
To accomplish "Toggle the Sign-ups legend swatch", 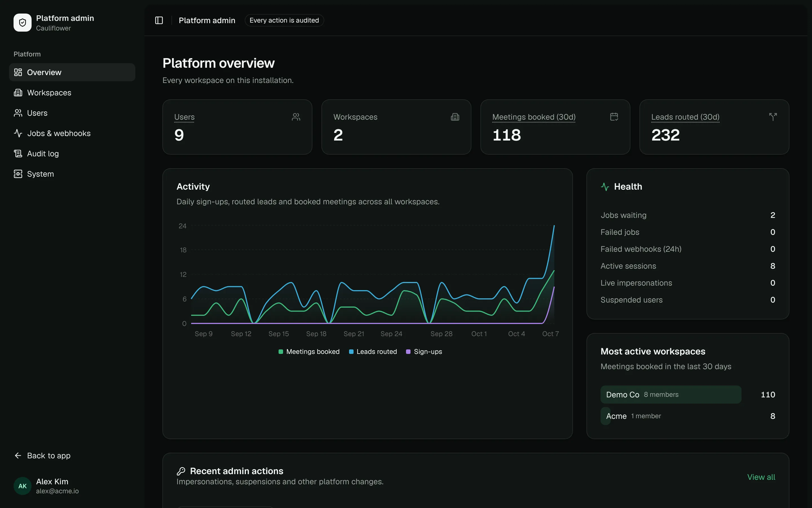I will point(408,352).
